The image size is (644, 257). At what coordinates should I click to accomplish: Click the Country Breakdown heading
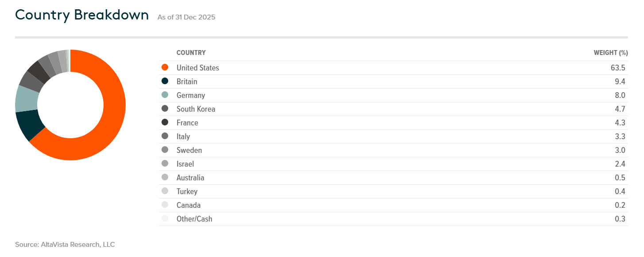[82, 15]
